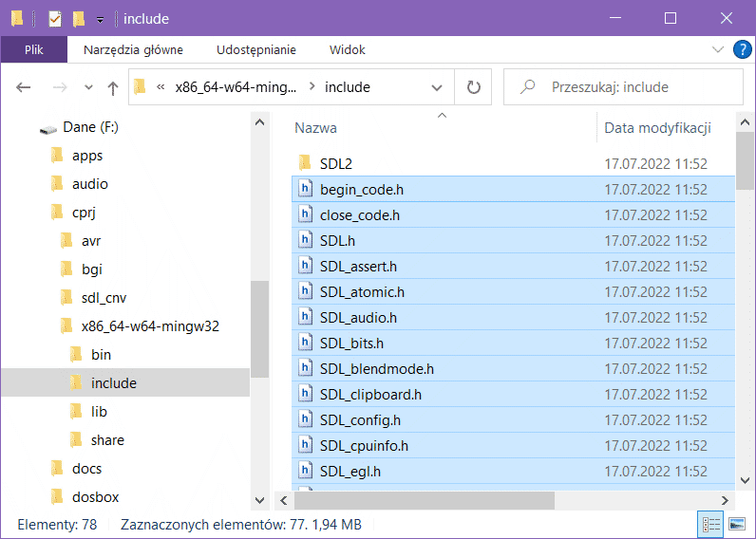Click the Refresh button beside address bar
756x539 pixels.
[473, 87]
